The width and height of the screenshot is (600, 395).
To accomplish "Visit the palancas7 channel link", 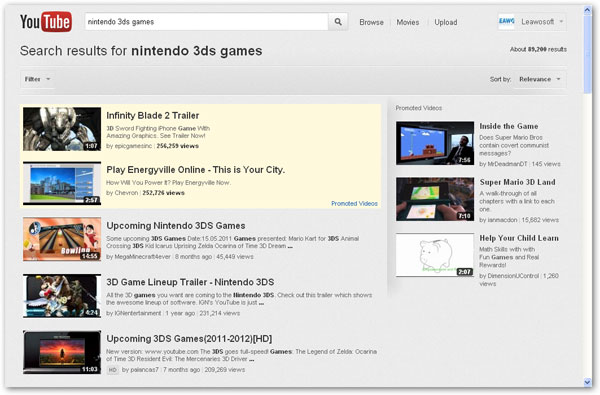I will 144,370.
